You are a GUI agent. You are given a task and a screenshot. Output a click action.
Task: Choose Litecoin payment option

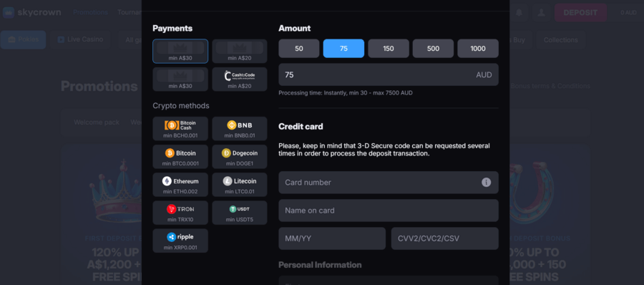(240, 185)
